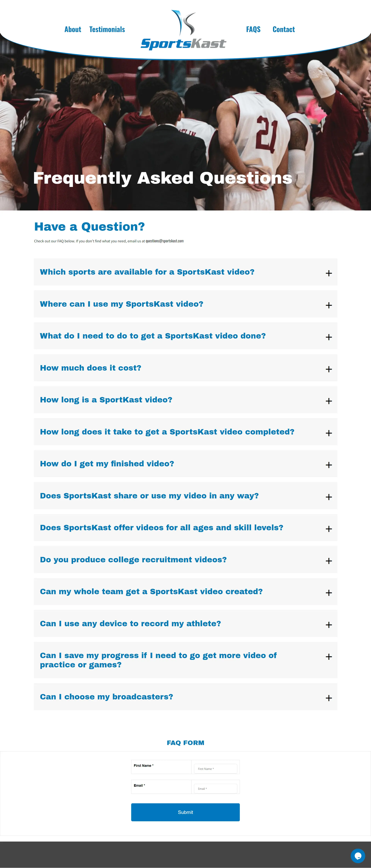
Task: Click plus icon for college recruitment videos question
Action: [329, 561]
